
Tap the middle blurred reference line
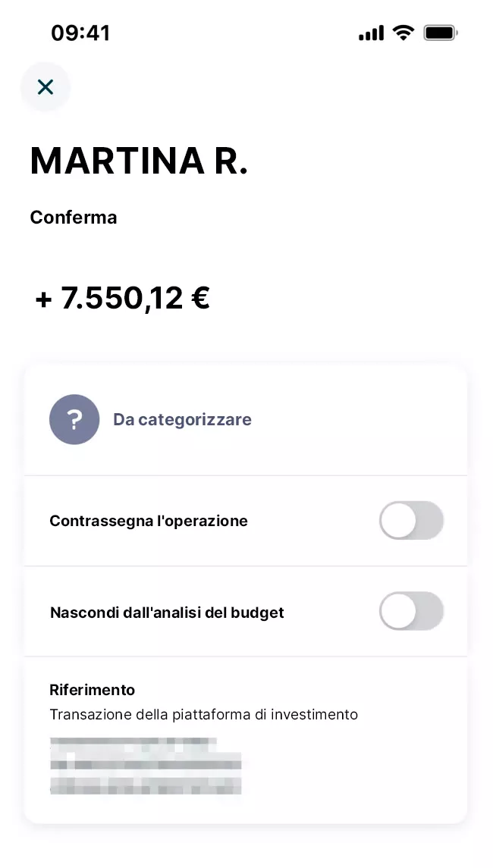click(x=146, y=763)
